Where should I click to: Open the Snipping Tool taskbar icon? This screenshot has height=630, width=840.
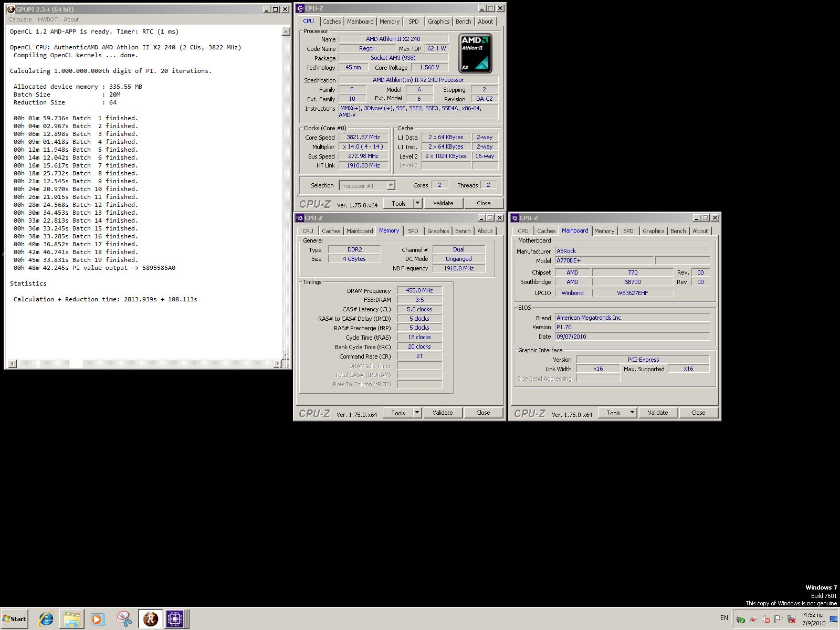[x=124, y=619]
